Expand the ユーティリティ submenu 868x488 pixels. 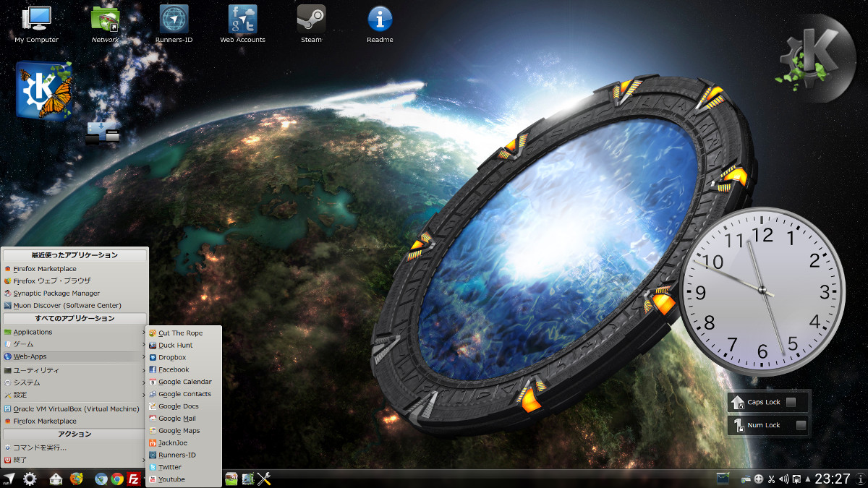pyautogui.click(x=75, y=370)
